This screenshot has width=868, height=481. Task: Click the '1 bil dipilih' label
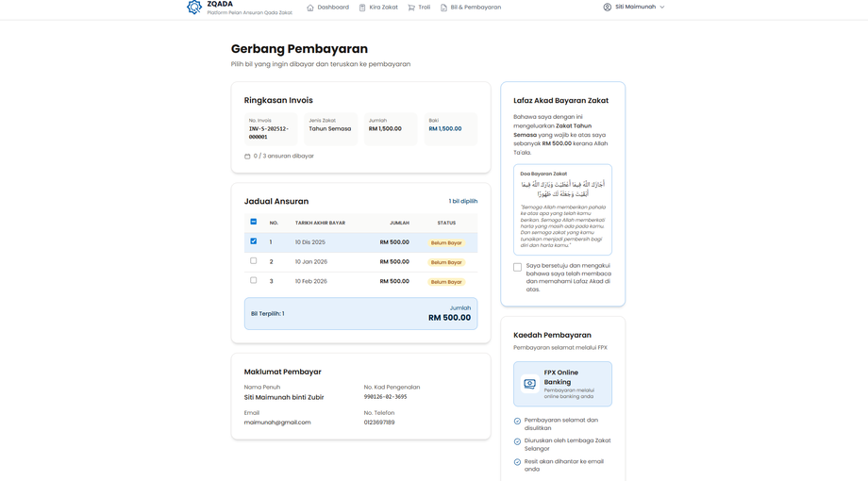[463, 201]
